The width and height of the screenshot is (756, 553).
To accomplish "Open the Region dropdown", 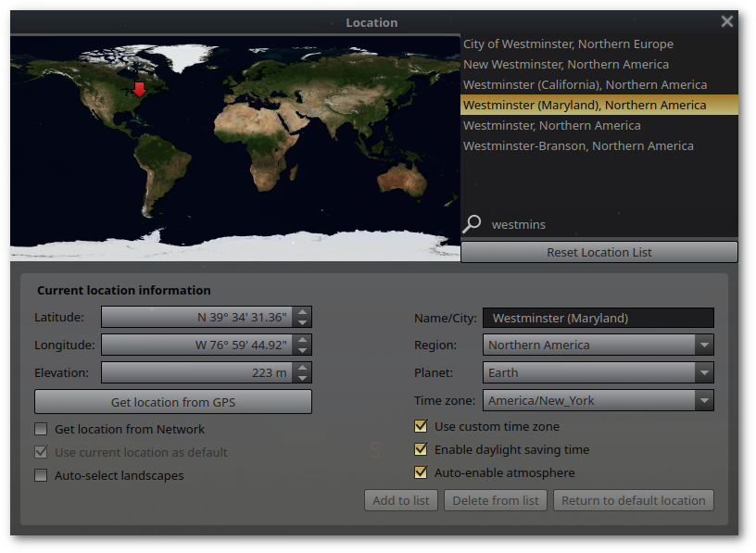I will click(x=598, y=346).
